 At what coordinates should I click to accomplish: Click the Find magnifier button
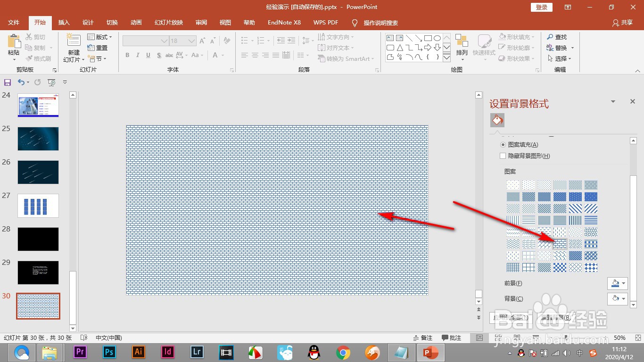point(557,37)
